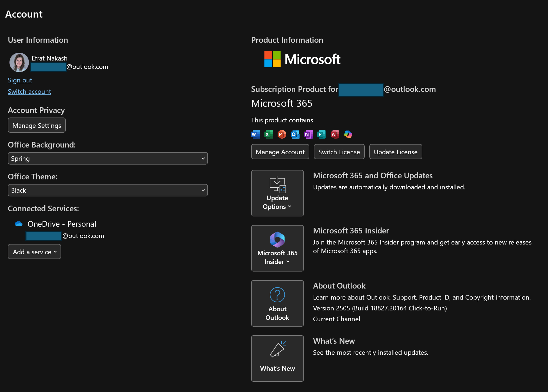The width and height of the screenshot is (548, 392).
Task: Expand the Add a service menu
Action: pyautogui.click(x=34, y=252)
